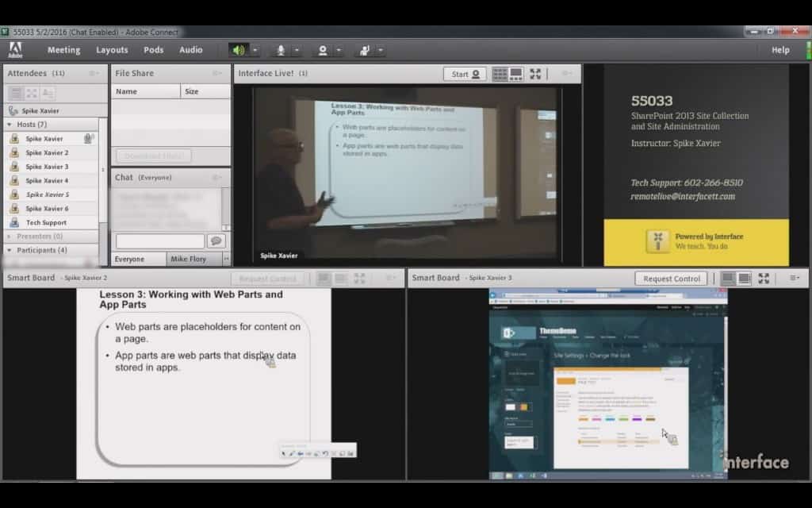Click the microphone icon to connect audio
This screenshot has width=812, height=508.
coord(282,50)
